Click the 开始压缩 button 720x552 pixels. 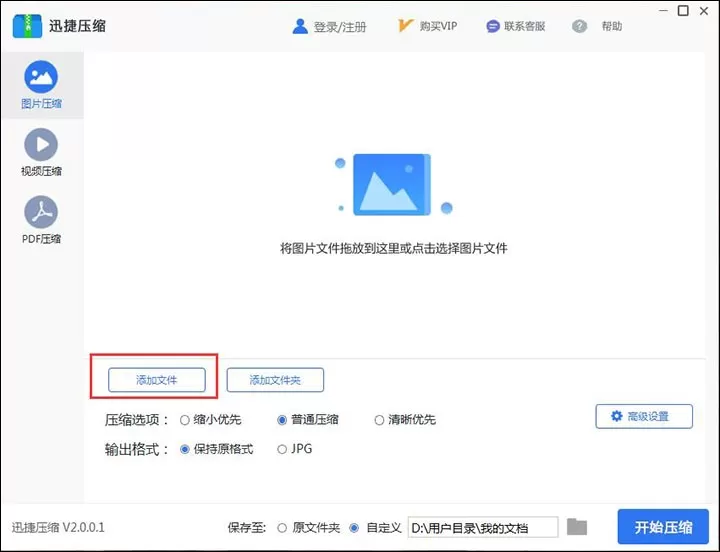coord(663,527)
